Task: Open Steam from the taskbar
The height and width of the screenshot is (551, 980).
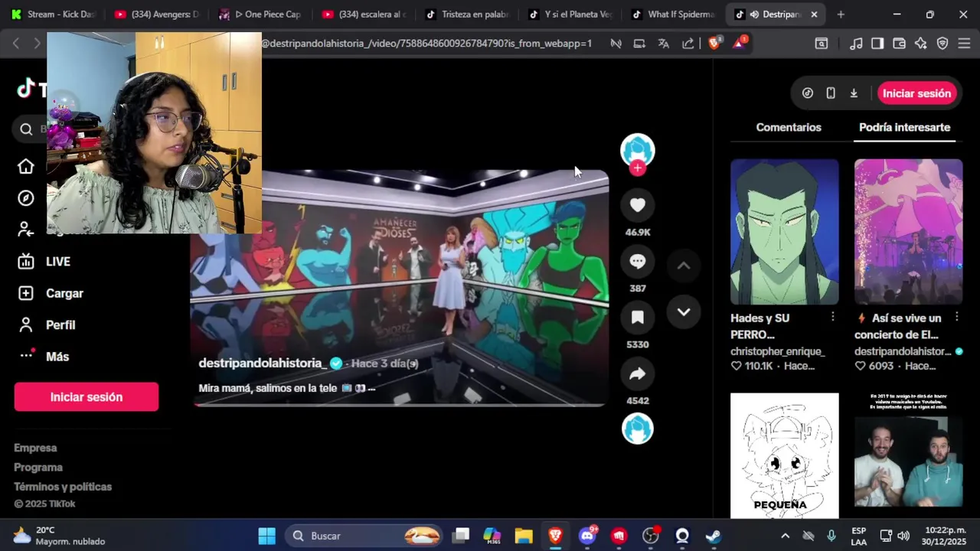Action: point(714,536)
